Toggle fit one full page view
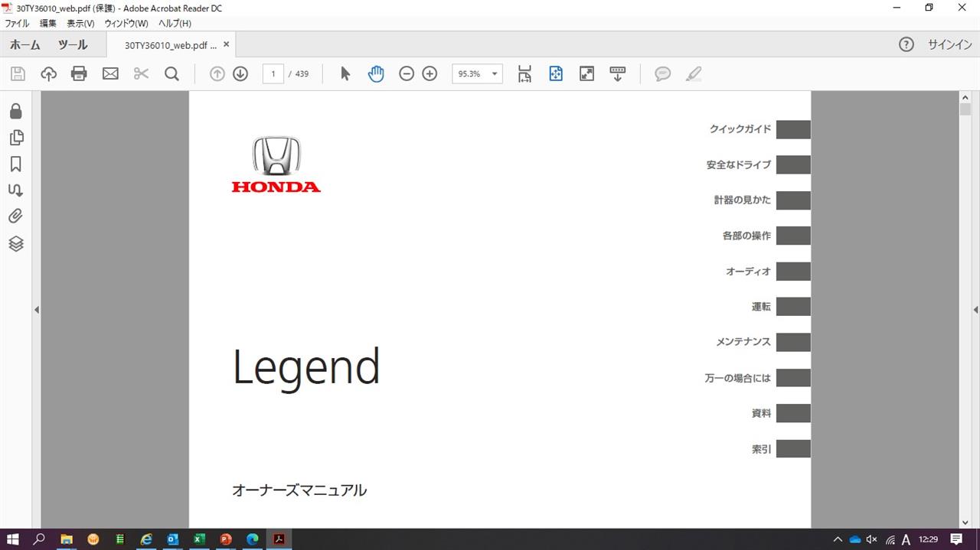Image resolution: width=980 pixels, height=550 pixels. (x=556, y=74)
